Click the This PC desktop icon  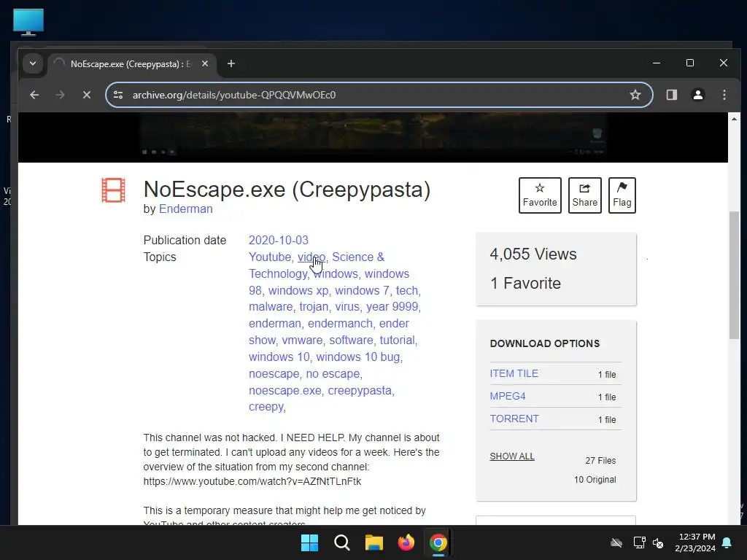pos(28,23)
